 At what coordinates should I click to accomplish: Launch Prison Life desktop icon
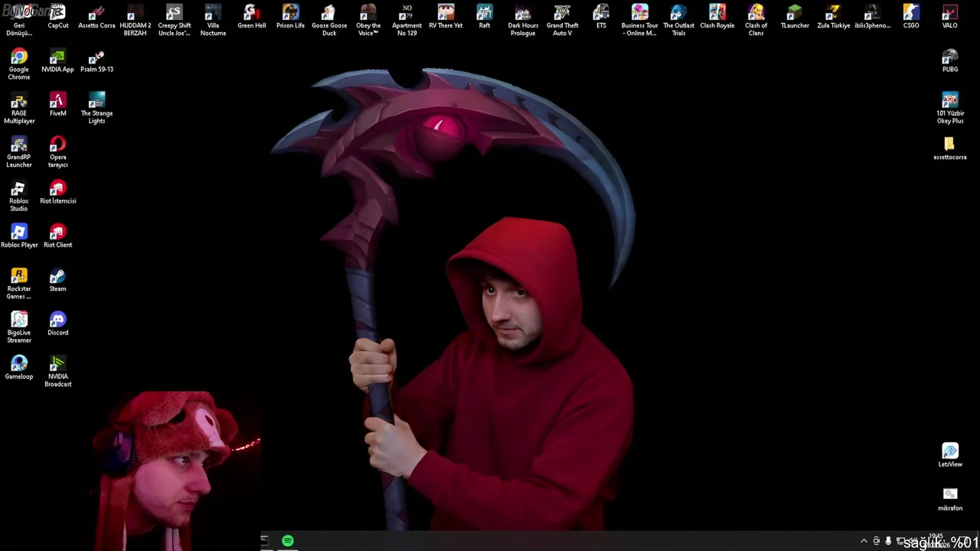[x=290, y=18]
